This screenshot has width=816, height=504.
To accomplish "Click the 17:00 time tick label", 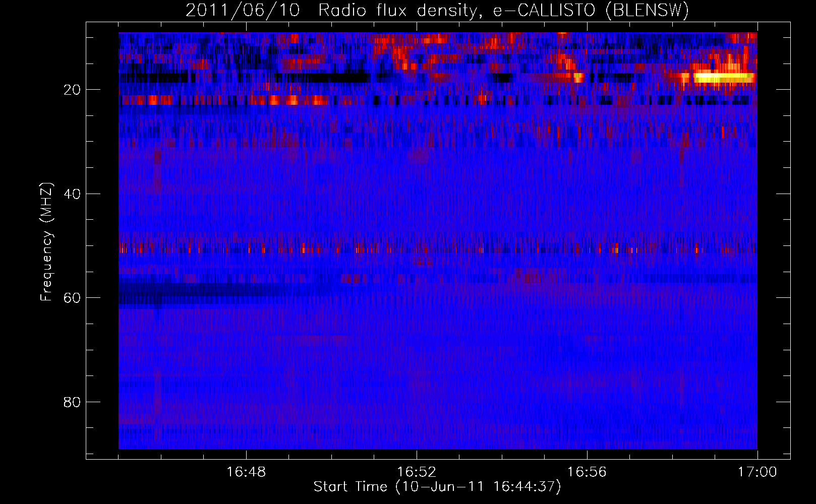I will click(757, 472).
